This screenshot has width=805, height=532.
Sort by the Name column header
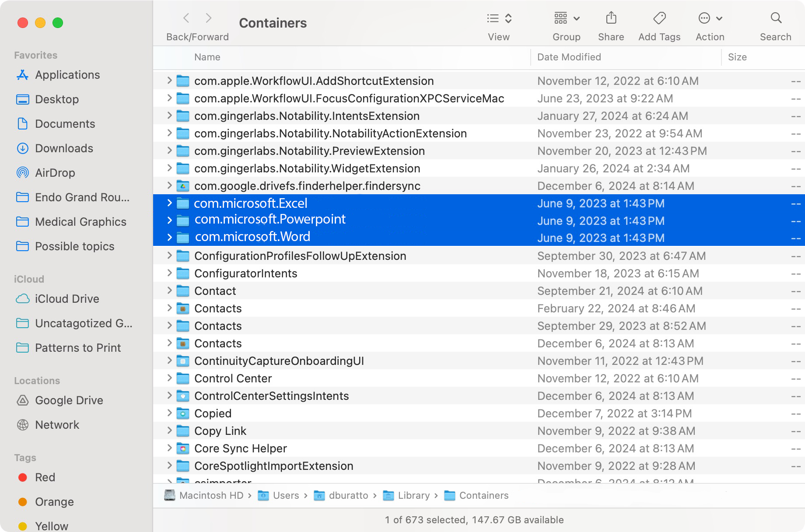[207, 57]
